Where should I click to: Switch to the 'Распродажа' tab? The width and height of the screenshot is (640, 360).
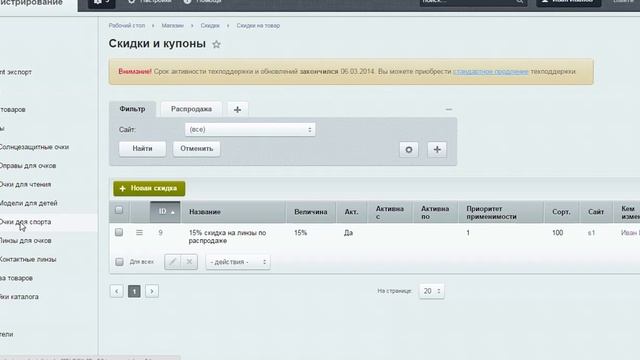click(x=191, y=109)
